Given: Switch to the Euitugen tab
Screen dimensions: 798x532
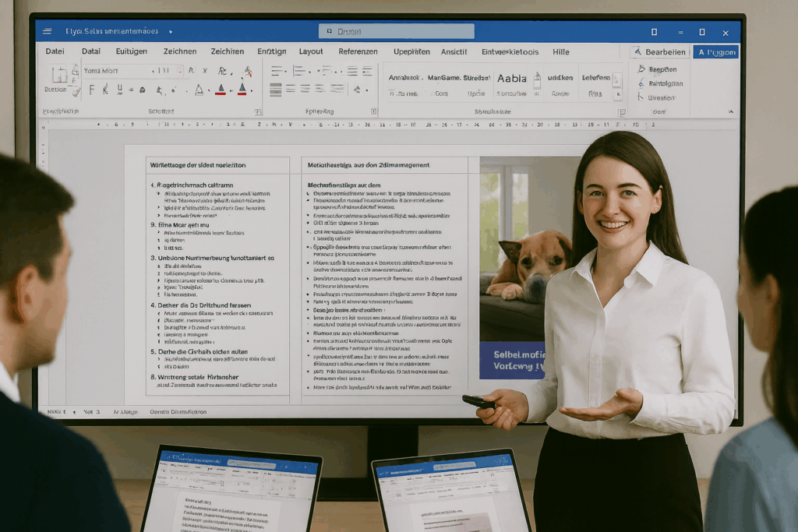Looking at the screenshot, I should 131,51.
